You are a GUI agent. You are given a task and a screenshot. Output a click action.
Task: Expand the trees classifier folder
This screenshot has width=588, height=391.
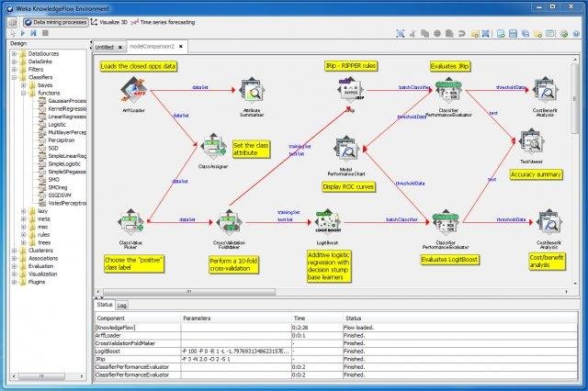(x=24, y=242)
